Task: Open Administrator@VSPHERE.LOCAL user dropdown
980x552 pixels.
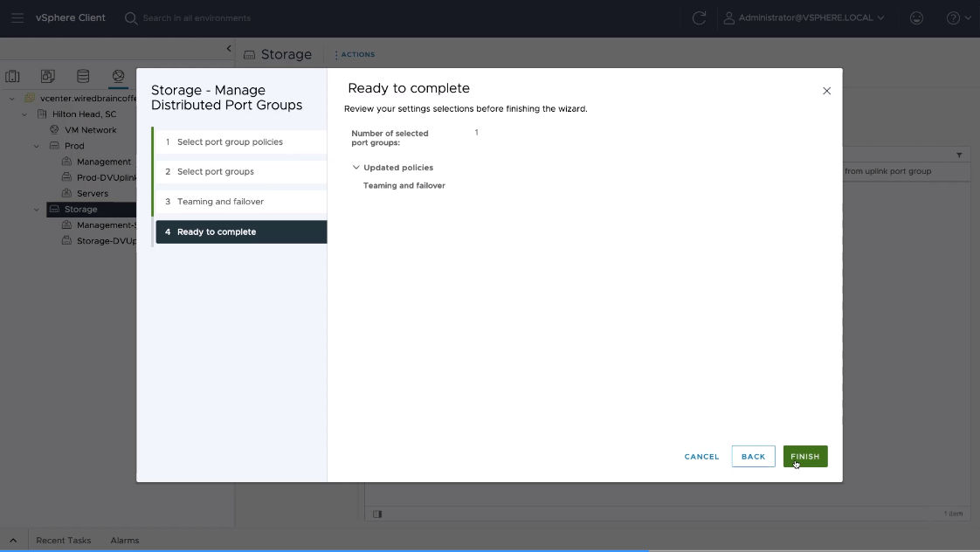Action: pyautogui.click(x=804, y=17)
